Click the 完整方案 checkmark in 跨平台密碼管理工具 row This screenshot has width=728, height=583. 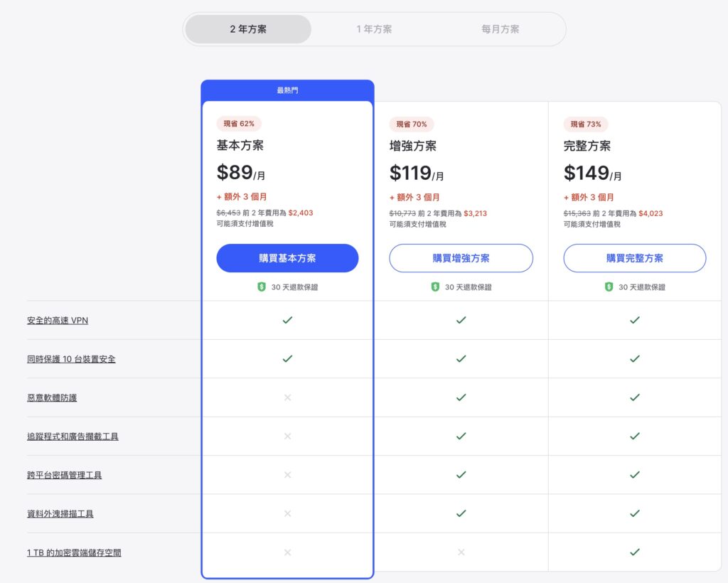point(635,474)
